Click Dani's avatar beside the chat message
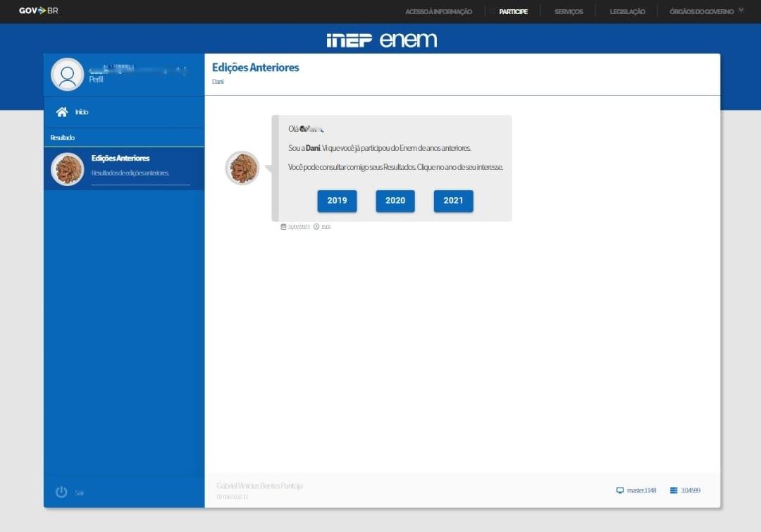This screenshot has height=532, width=761. point(242,168)
